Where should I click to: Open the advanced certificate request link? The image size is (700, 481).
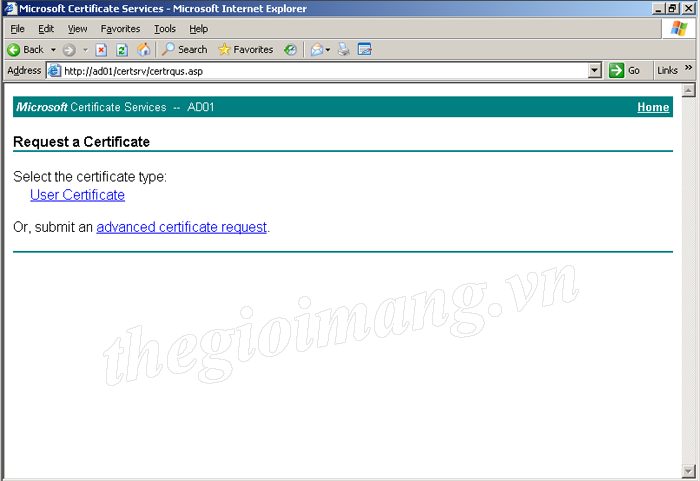pos(181,227)
